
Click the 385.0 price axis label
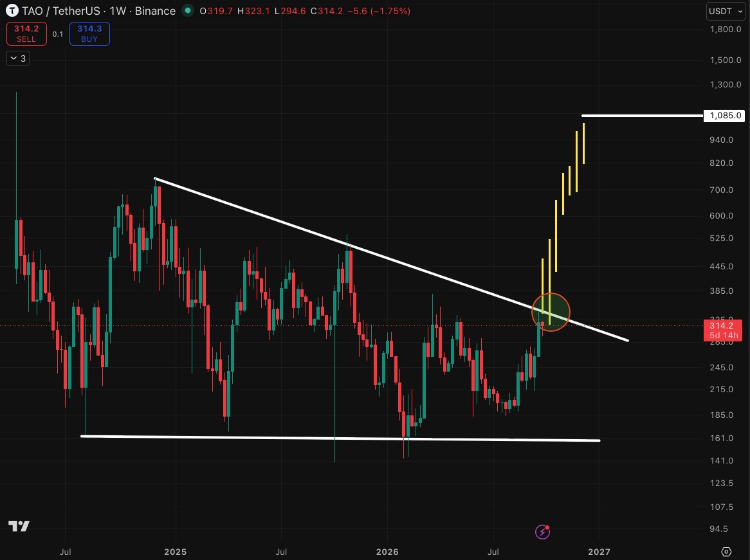(721, 290)
